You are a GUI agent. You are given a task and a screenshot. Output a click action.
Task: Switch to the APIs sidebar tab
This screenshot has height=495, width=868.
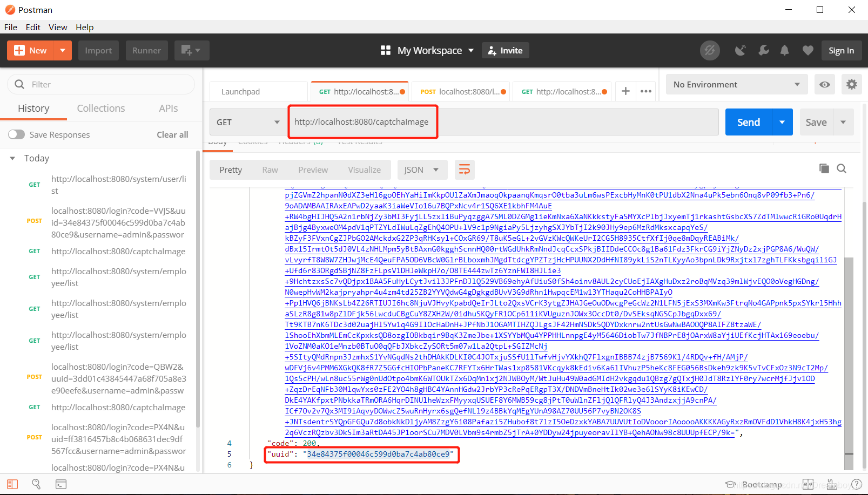point(169,109)
